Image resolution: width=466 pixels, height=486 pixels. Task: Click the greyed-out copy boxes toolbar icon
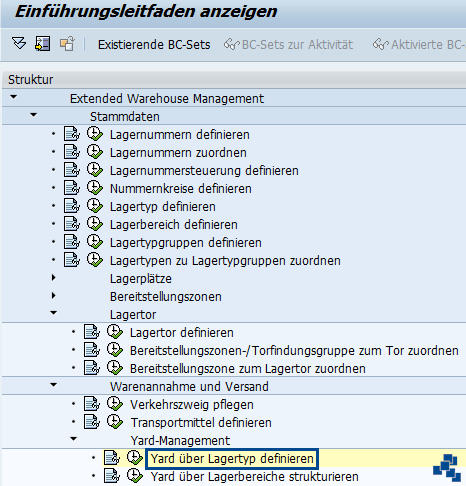[67, 44]
